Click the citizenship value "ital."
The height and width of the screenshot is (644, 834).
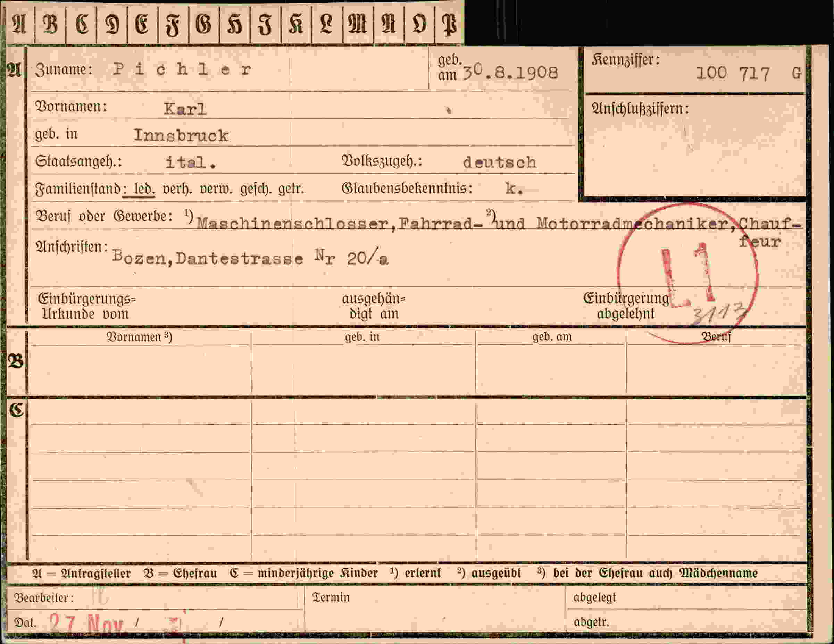point(191,162)
